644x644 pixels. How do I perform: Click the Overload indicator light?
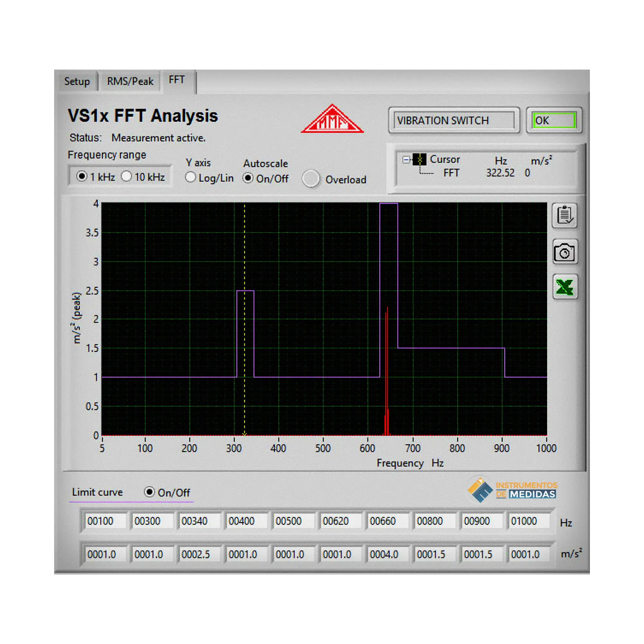[311, 179]
